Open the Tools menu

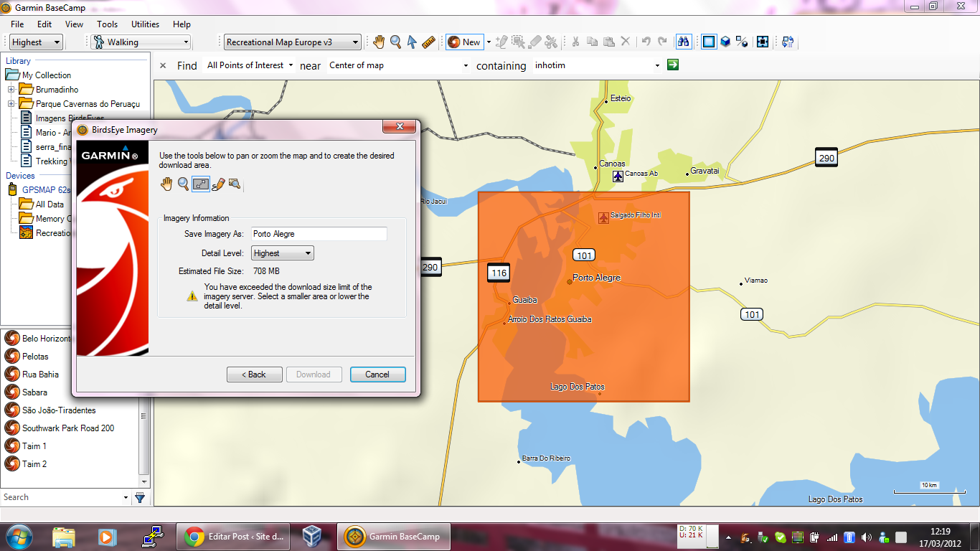point(107,24)
